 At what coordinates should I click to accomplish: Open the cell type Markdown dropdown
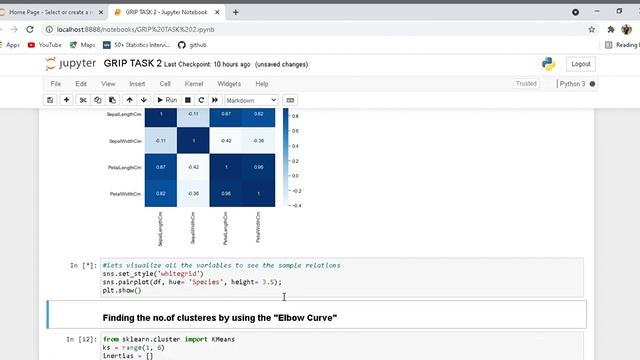tap(251, 100)
